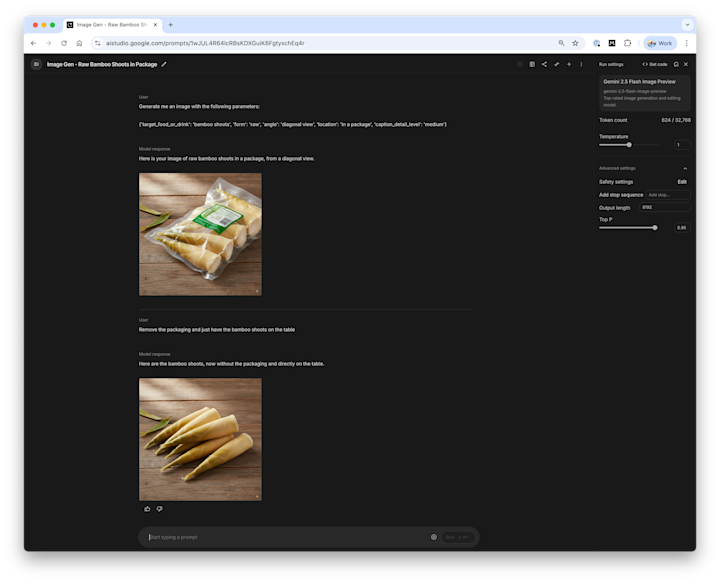Go back in browser history
Viewport: 720px width, 583px height.
33,43
